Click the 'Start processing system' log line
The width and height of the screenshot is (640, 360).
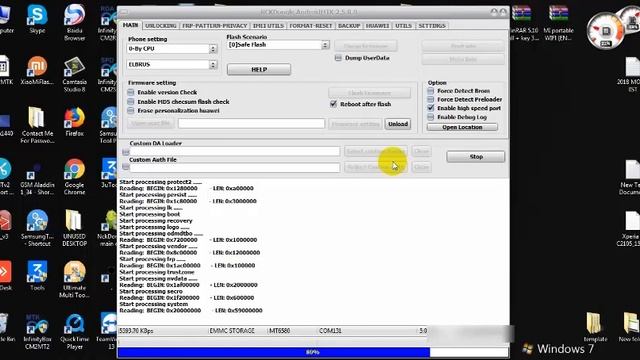tap(153, 304)
